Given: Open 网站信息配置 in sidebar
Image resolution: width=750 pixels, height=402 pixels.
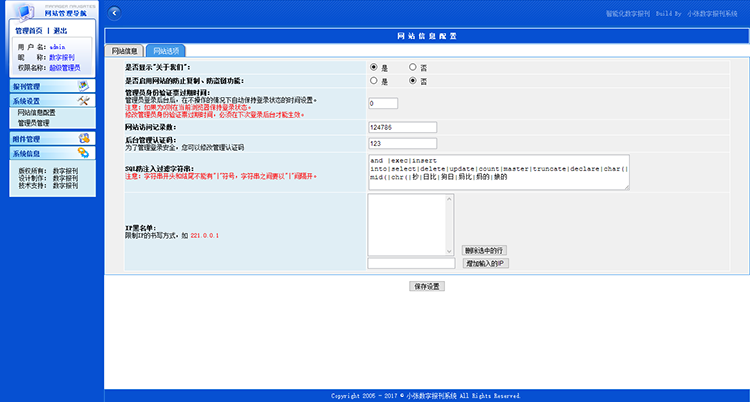Looking at the screenshot, I should [x=37, y=113].
